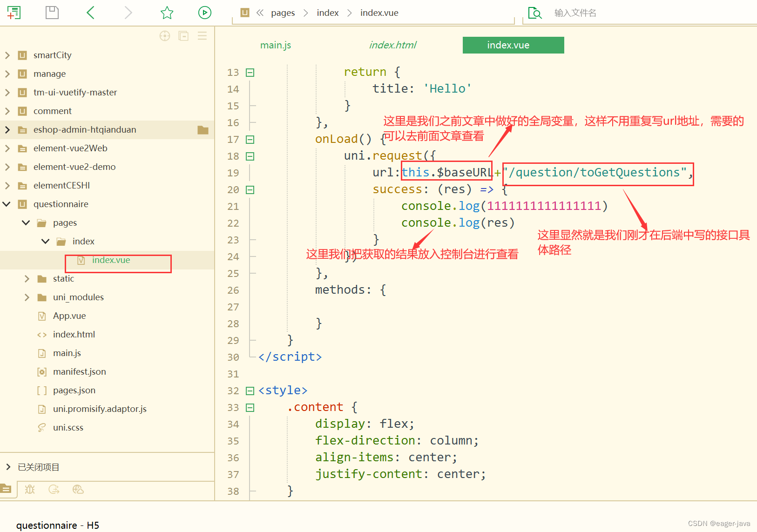Viewport: 757px width, 532px height.
Task: Expand the static folder
Action: [27, 279]
